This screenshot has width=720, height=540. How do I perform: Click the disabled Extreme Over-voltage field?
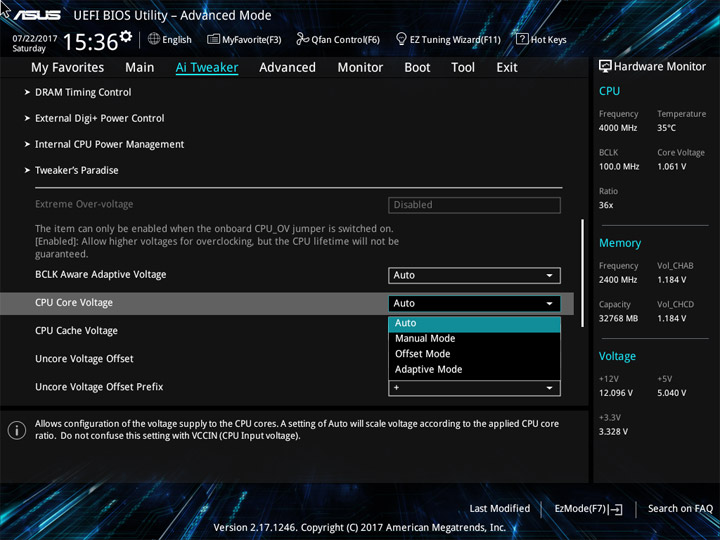click(474, 205)
